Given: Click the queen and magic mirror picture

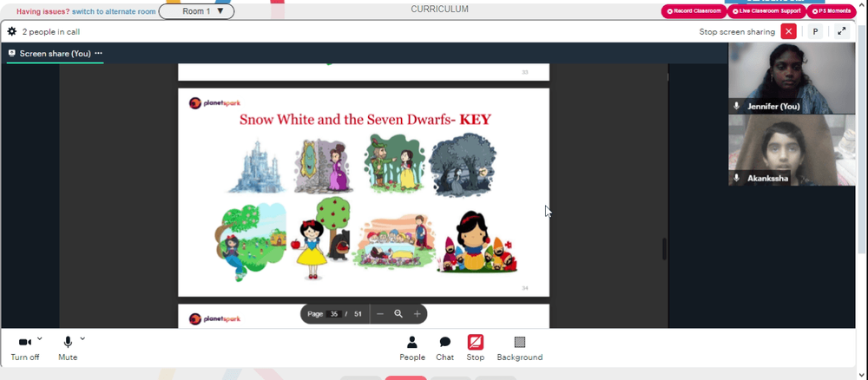Looking at the screenshot, I should (x=322, y=166).
